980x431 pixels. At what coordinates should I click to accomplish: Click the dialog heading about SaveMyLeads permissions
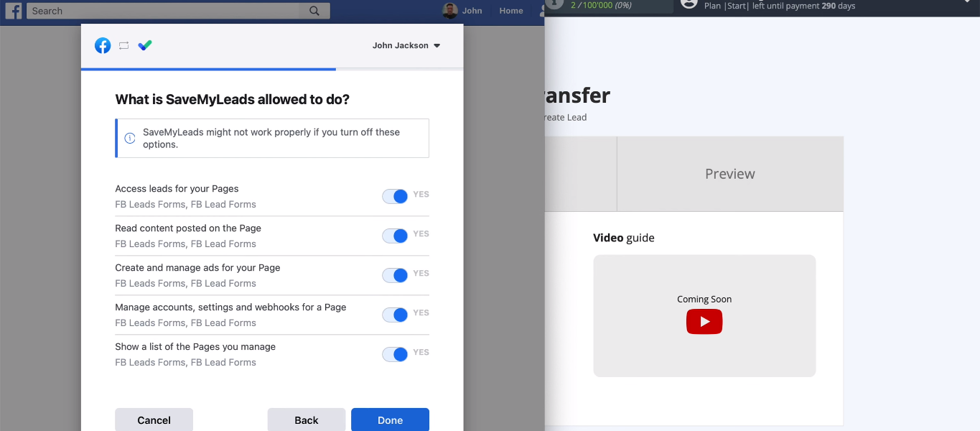pos(233,100)
